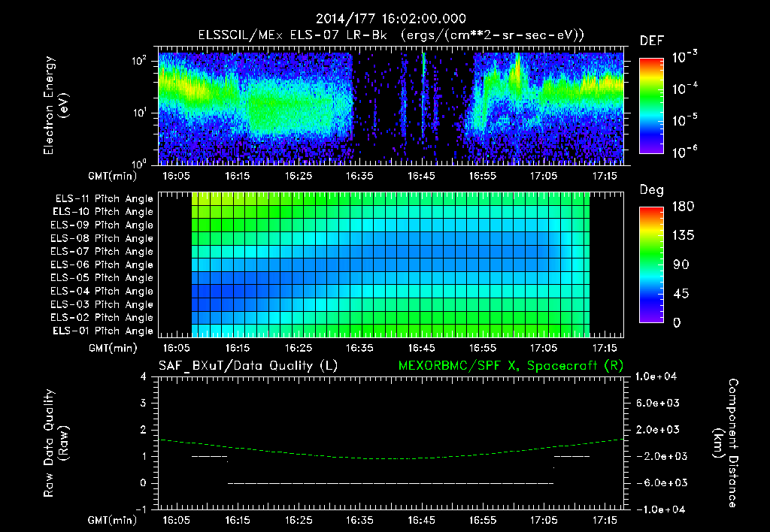770x532 pixels.
Task: Click the plot timestamp title 2014/177 16:02:00.000
Action: click(390, 19)
